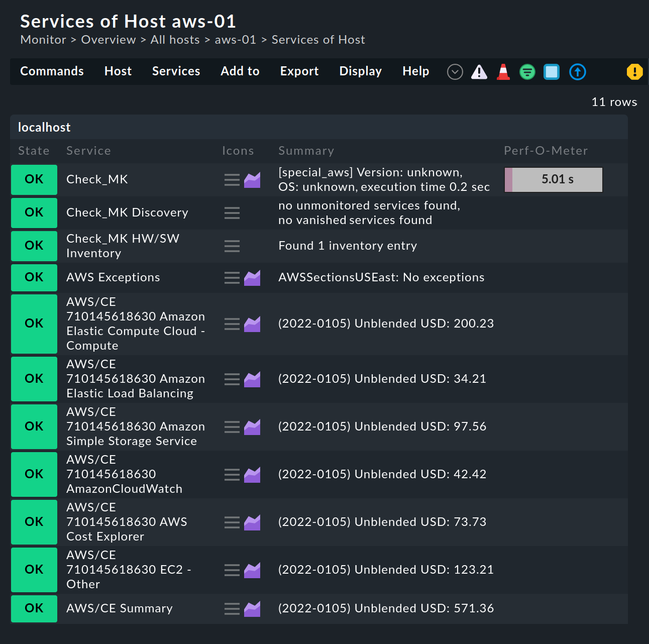Click the blue up-arrow circle icon
Screen dimensions: 649x644
pyautogui.click(x=578, y=72)
